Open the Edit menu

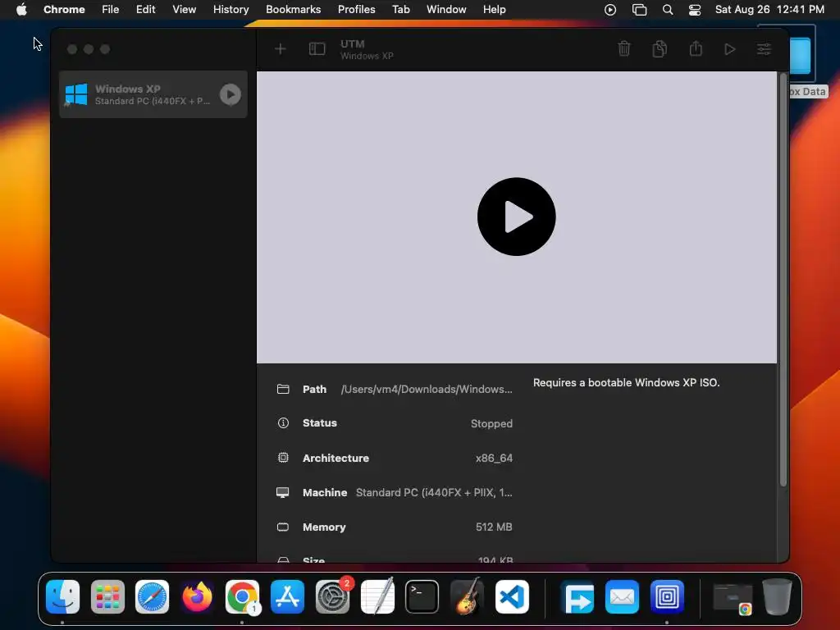pos(146,10)
